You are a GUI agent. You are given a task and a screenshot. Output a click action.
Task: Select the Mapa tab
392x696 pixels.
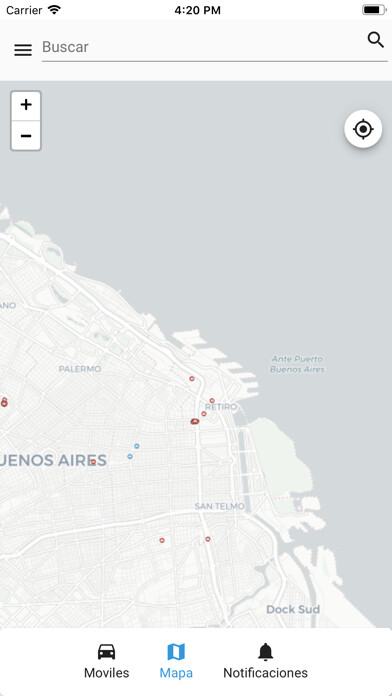pyautogui.click(x=176, y=661)
